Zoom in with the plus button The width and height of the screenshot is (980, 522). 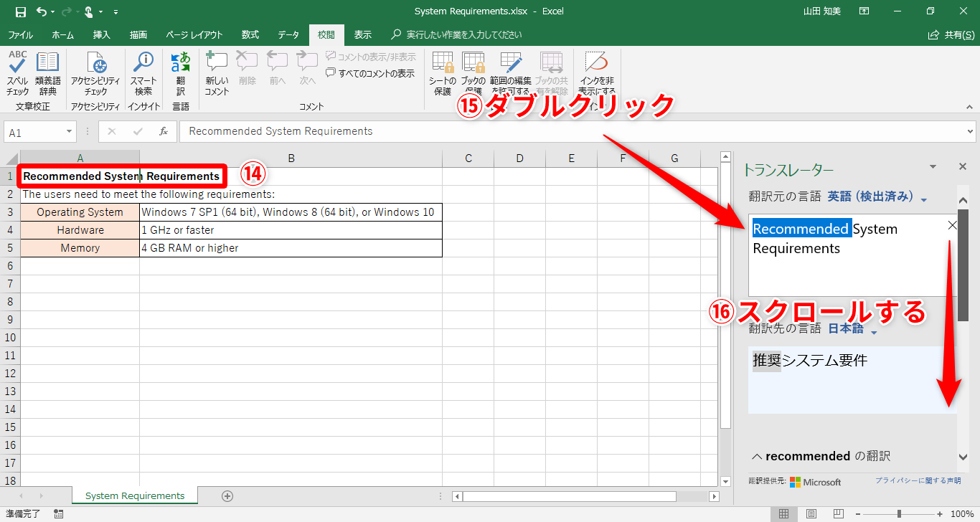click(940, 514)
